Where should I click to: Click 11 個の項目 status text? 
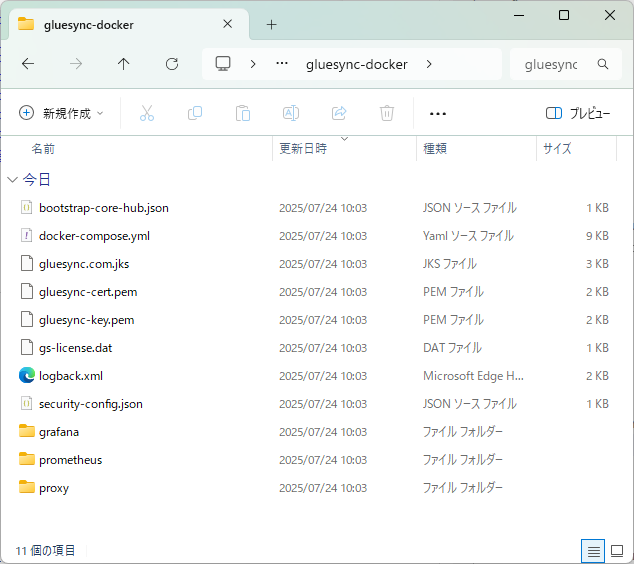click(45, 551)
